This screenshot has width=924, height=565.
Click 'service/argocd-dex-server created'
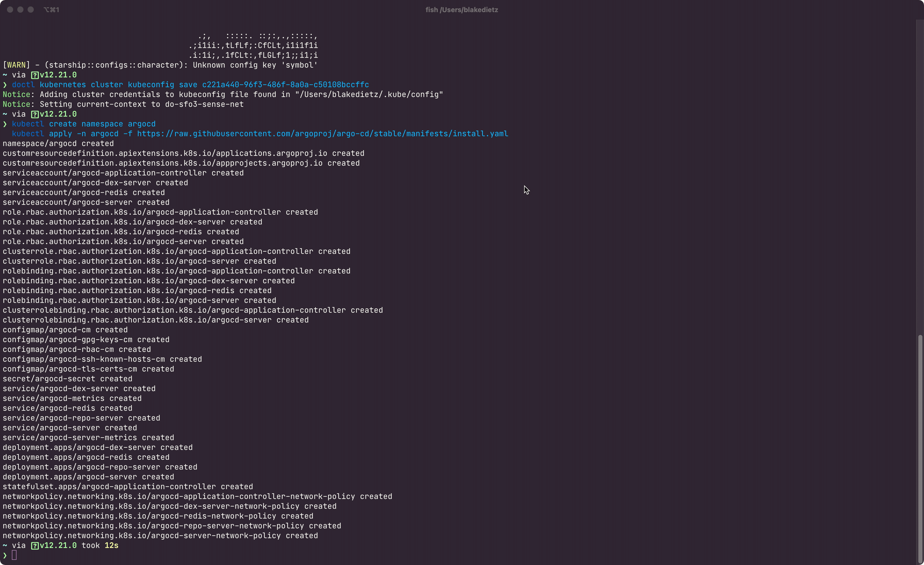[x=79, y=389]
